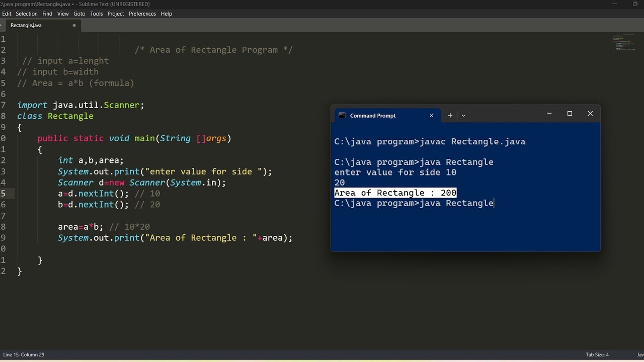The width and height of the screenshot is (644, 362).
Task: Close the Command Prompt window
Action: (590, 114)
